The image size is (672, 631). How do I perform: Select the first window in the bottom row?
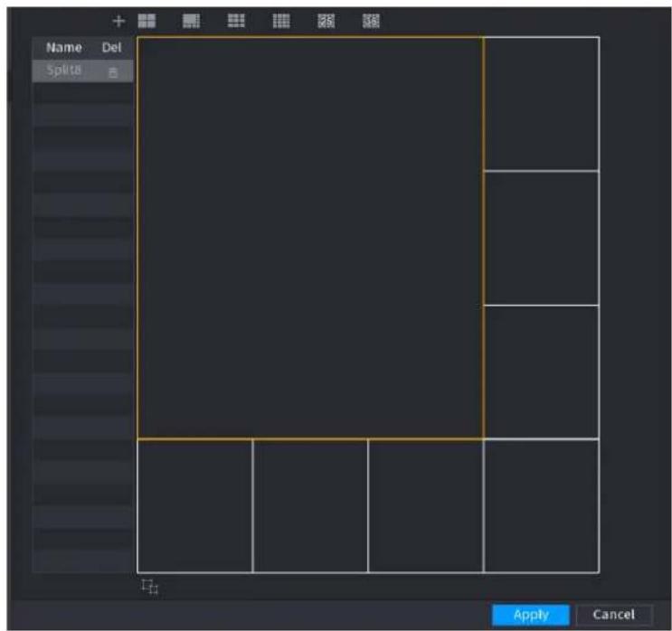click(195, 506)
